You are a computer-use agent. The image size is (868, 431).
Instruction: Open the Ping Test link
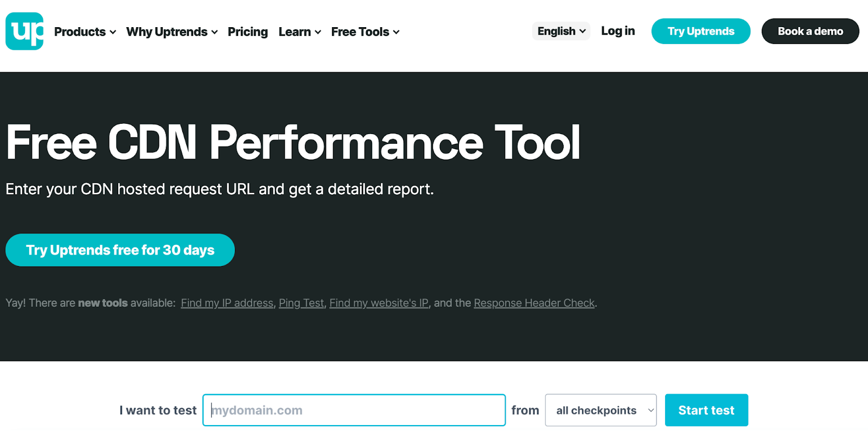click(x=301, y=303)
